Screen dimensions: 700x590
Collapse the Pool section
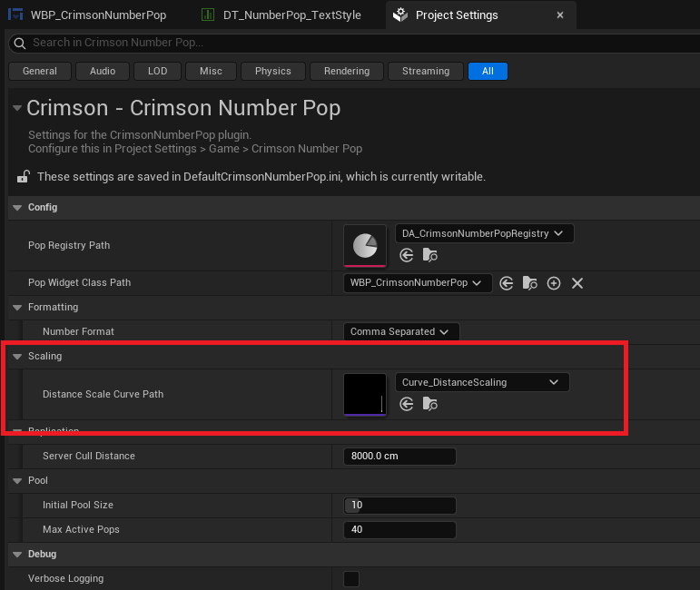coord(17,481)
